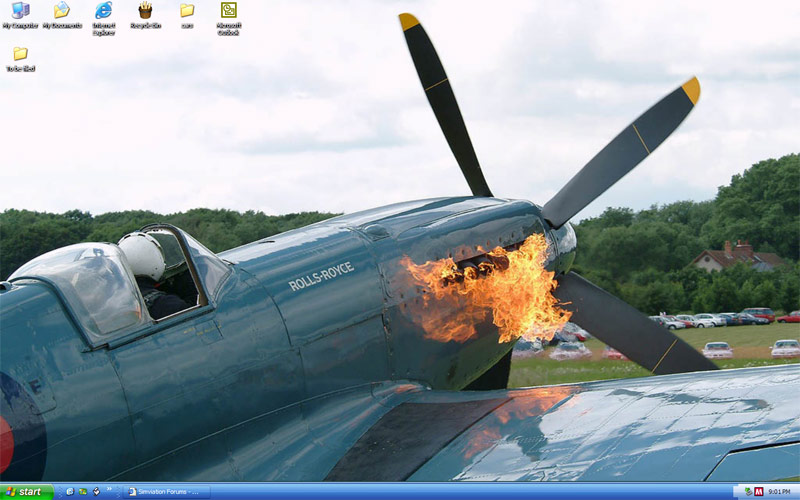Switch to Simviation Forums taskbar window
800x500 pixels.
pyautogui.click(x=167, y=492)
